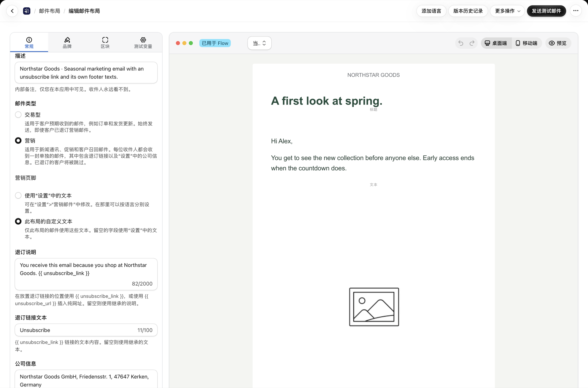Open the 品牌 tab
Viewport: 588px width, 388px height.
67,43
